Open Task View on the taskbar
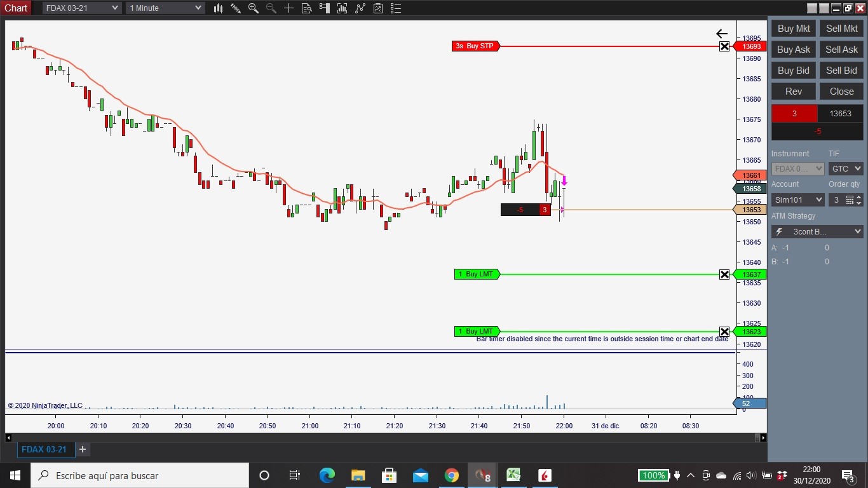The height and width of the screenshot is (488, 868). [295, 475]
